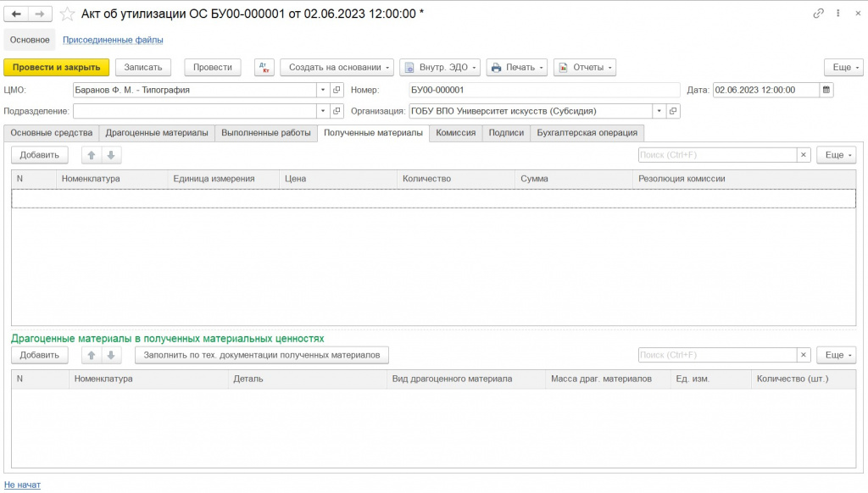Viewport: 868px width, 493px height.
Task: Go back with the left arrow button
Action: [x=16, y=14]
